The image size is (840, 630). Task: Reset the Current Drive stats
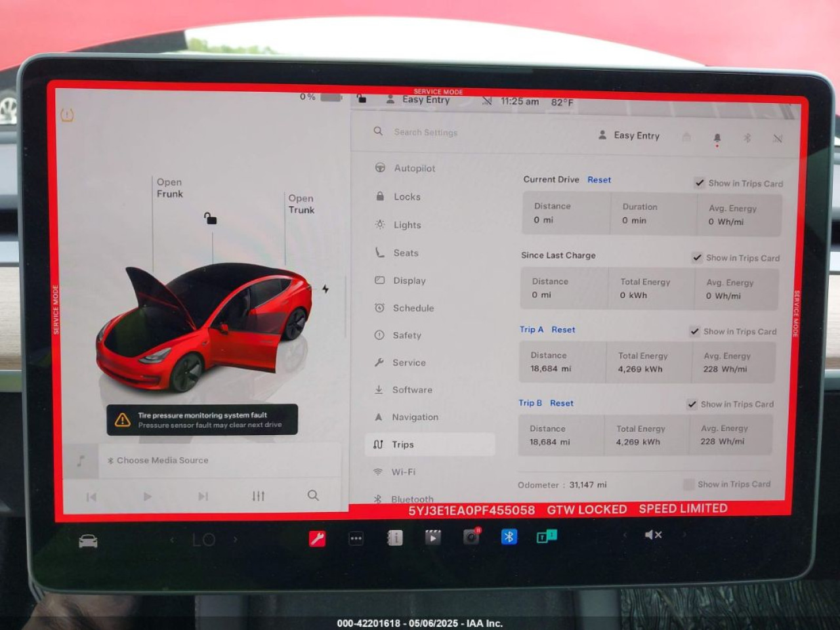599,180
